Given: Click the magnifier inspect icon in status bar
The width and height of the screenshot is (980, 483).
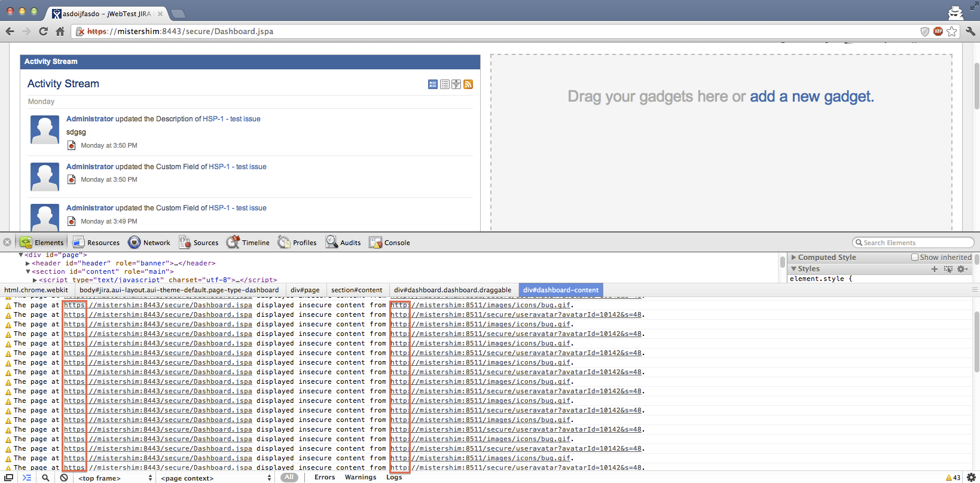Looking at the screenshot, I should point(45,478).
